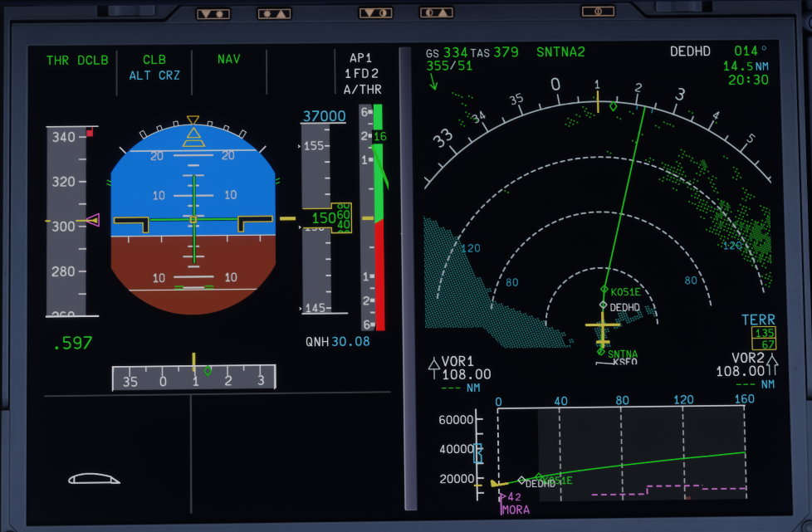Click the SNTNA waypoint label on the map

click(623, 354)
